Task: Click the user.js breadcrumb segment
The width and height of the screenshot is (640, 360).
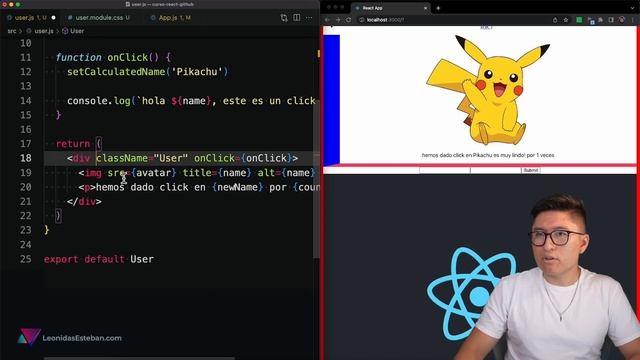Action: 44,31
